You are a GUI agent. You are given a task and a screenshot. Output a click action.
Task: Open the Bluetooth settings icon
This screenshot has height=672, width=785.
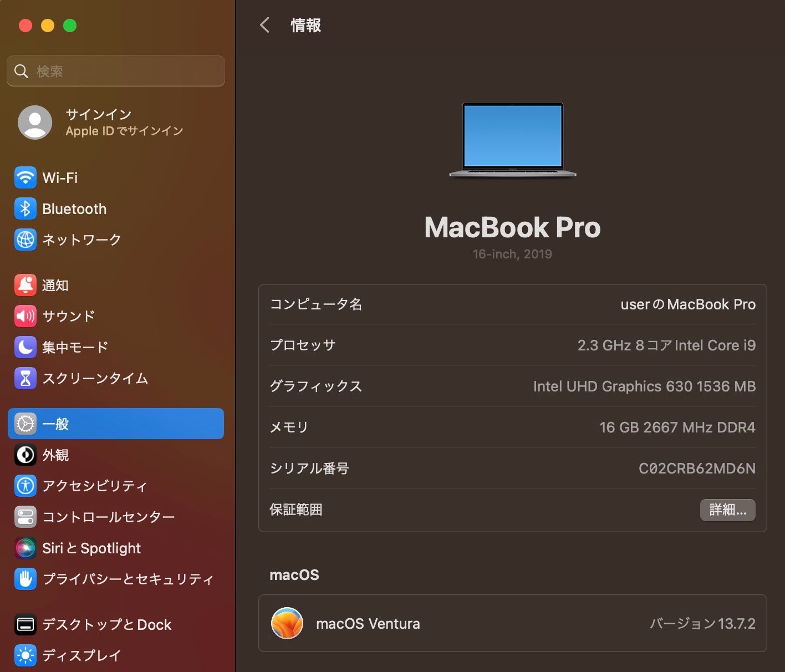[26, 209]
